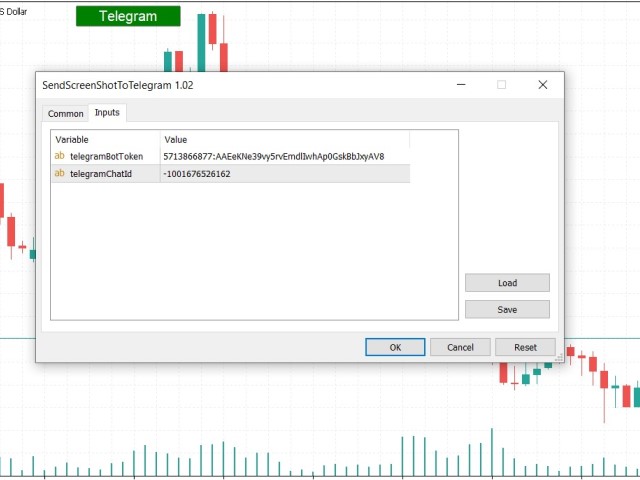Load input settings with the Load button
Image resolution: width=640 pixels, height=480 pixels.
pyautogui.click(x=507, y=283)
